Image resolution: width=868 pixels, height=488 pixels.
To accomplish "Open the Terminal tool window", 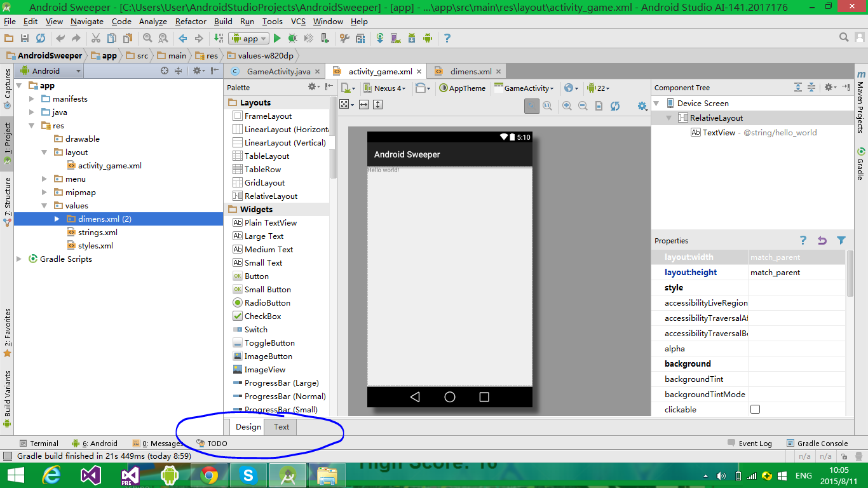I will click(x=39, y=444).
